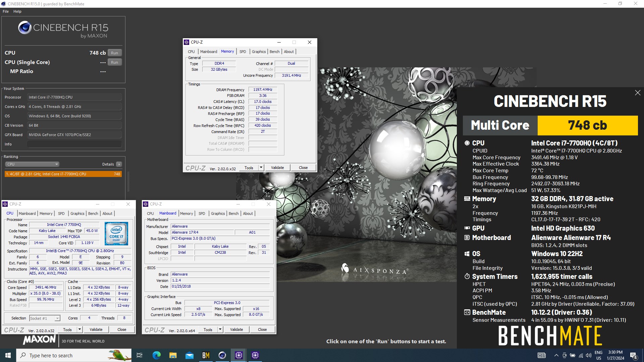Select Memory tab in bottom-left CPU-Z window
Screen dimensions: 644x362
[46, 214]
